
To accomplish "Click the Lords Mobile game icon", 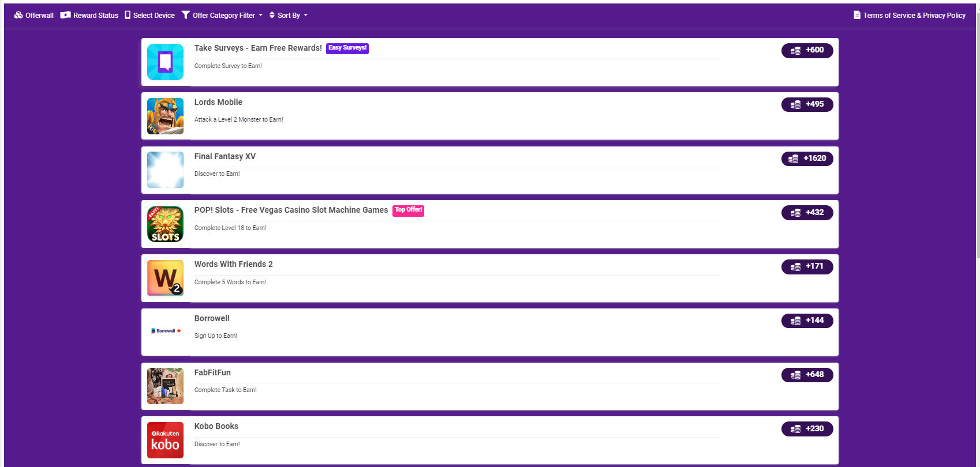I will [x=165, y=116].
